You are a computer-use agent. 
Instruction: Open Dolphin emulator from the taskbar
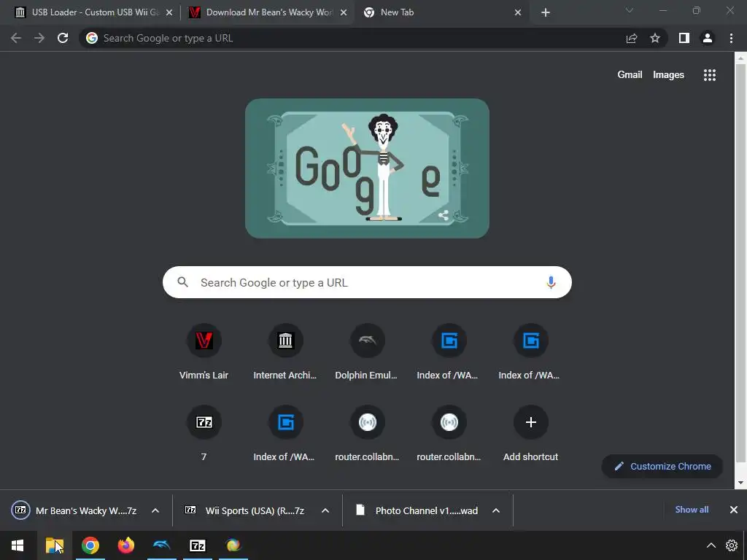(162, 545)
